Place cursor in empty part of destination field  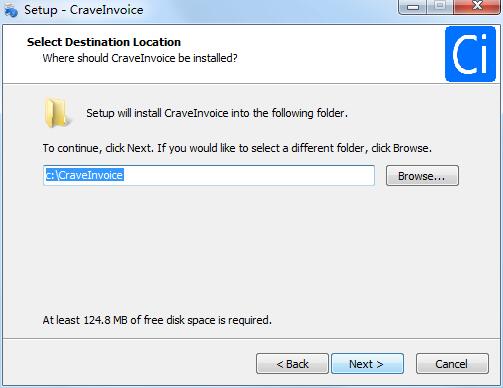point(250,175)
